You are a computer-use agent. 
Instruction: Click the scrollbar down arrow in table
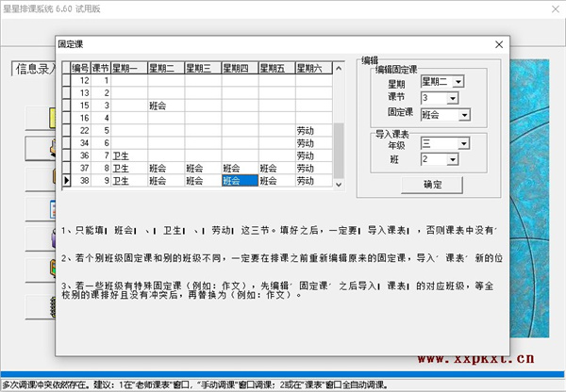(x=339, y=181)
